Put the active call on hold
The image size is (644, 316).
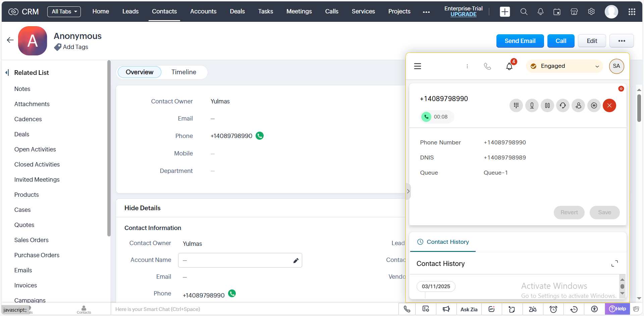coord(547,105)
